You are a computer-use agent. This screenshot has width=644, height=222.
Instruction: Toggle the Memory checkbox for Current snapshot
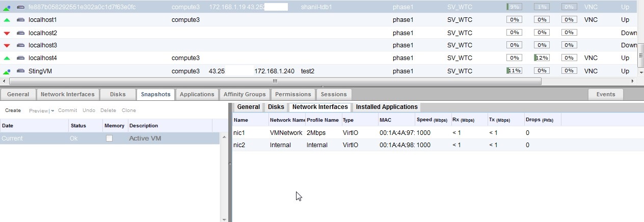tap(109, 138)
